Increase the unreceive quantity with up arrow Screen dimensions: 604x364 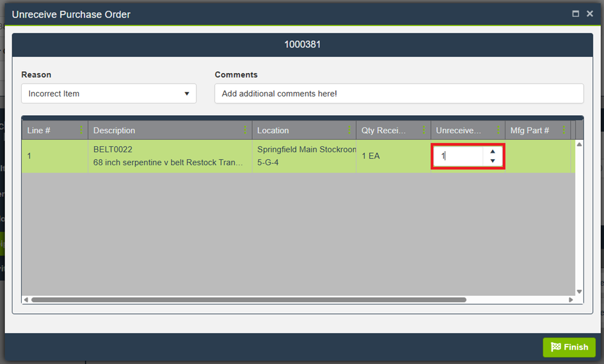pos(492,152)
